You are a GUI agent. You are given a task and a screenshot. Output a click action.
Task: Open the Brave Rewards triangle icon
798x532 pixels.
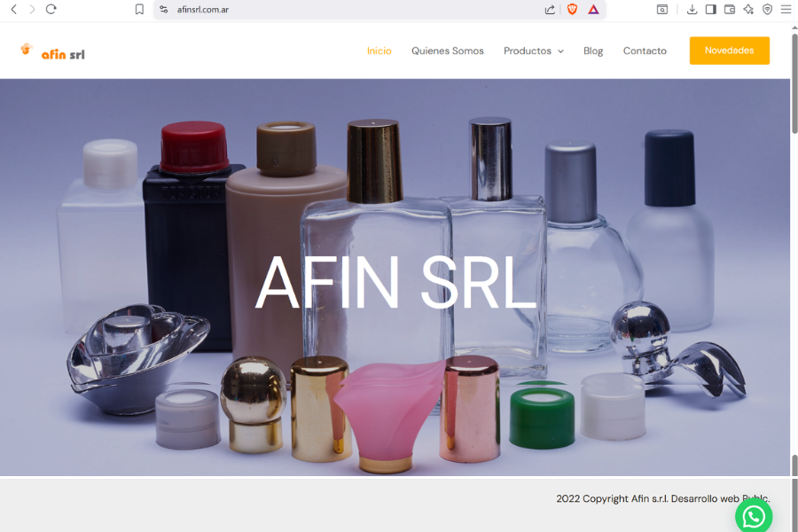coord(593,10)
